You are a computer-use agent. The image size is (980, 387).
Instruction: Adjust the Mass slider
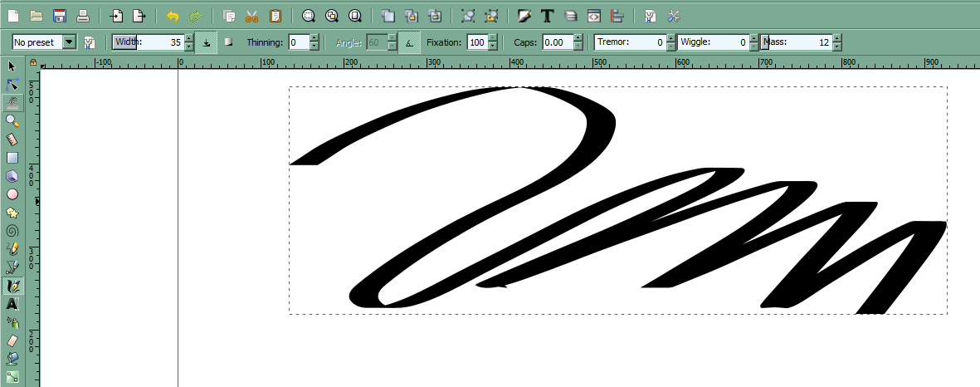coord(795,42)
